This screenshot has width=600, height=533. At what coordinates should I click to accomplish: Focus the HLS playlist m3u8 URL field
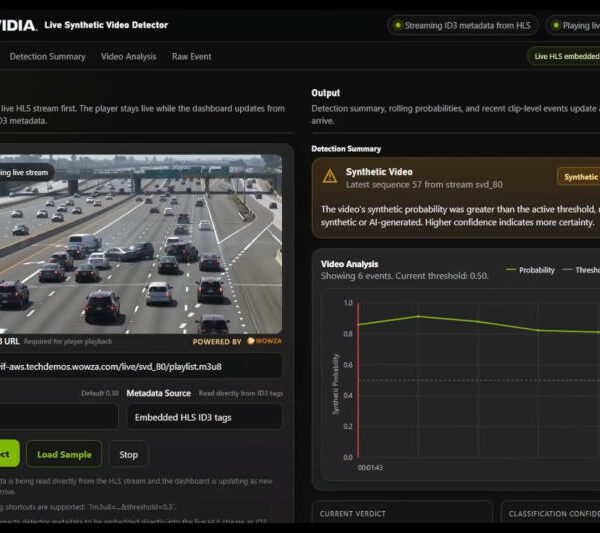tap(141, 367)
